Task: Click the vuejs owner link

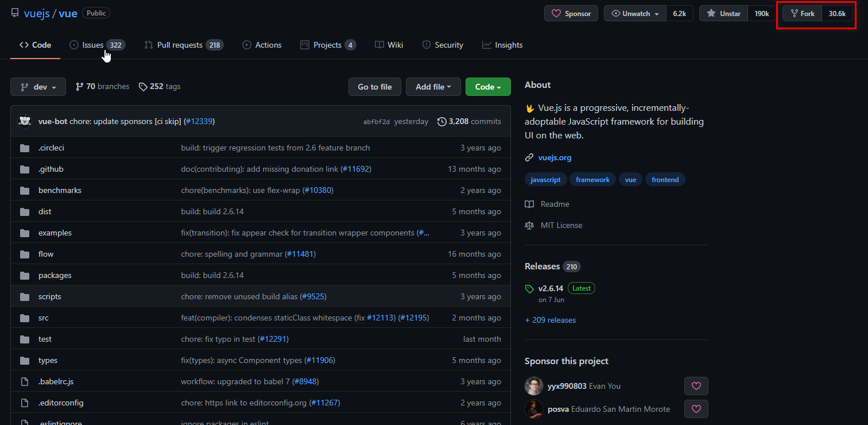Action: (37, 13)
